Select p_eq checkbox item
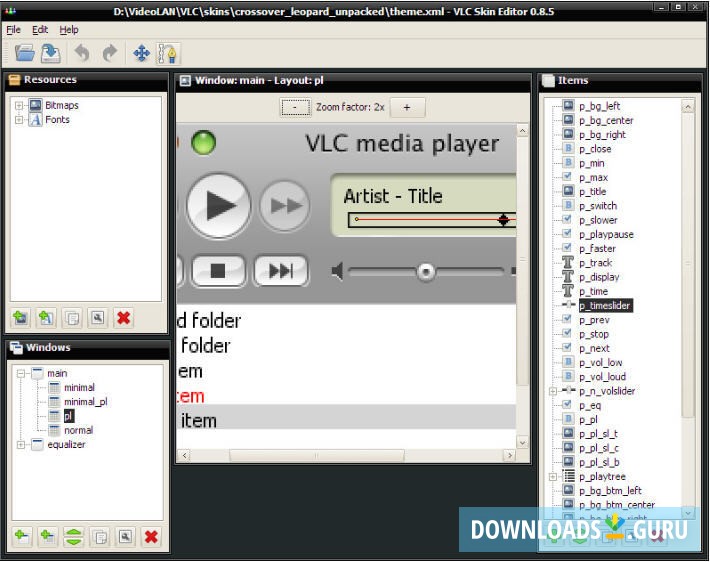Screen dimensions: 710x562 pyautogui.click(x=590, y=405)
